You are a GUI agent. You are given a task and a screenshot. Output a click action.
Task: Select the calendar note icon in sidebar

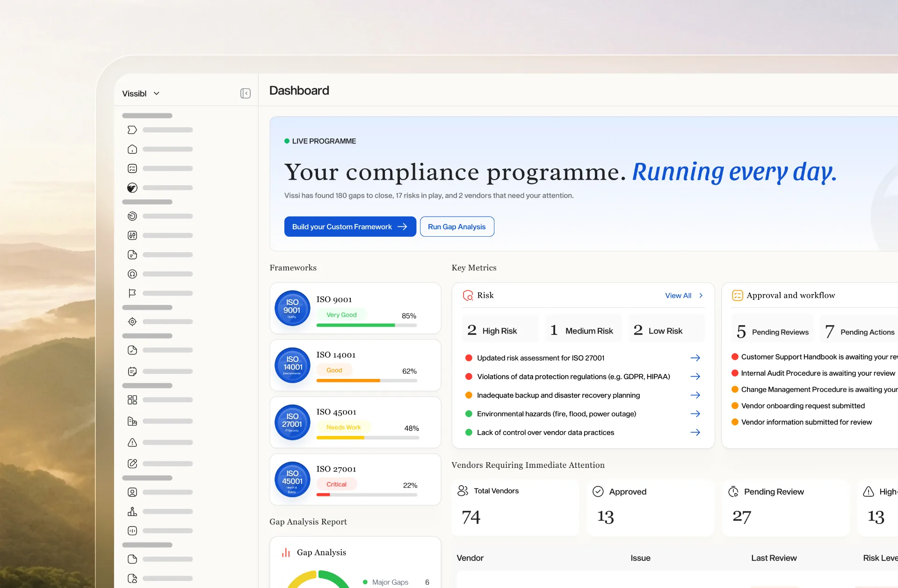pos(132,371)
